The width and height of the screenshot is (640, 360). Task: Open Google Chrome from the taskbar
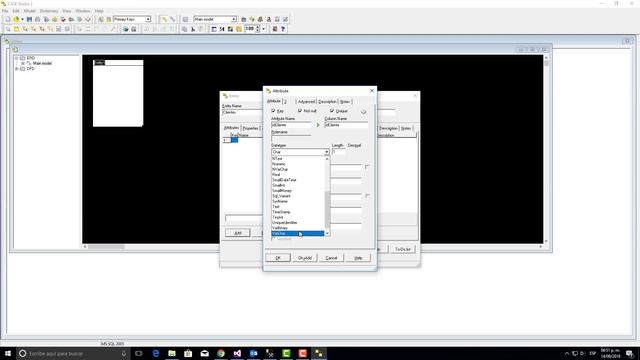221,353
